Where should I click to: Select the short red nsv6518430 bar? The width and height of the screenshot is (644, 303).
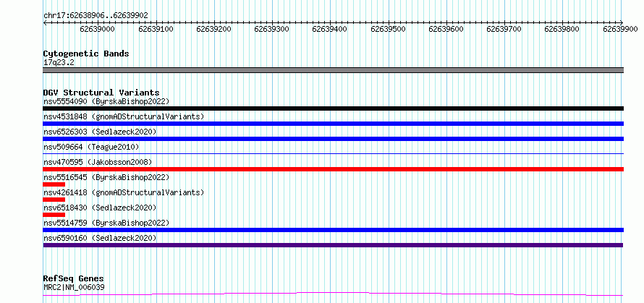pos(54,215)
